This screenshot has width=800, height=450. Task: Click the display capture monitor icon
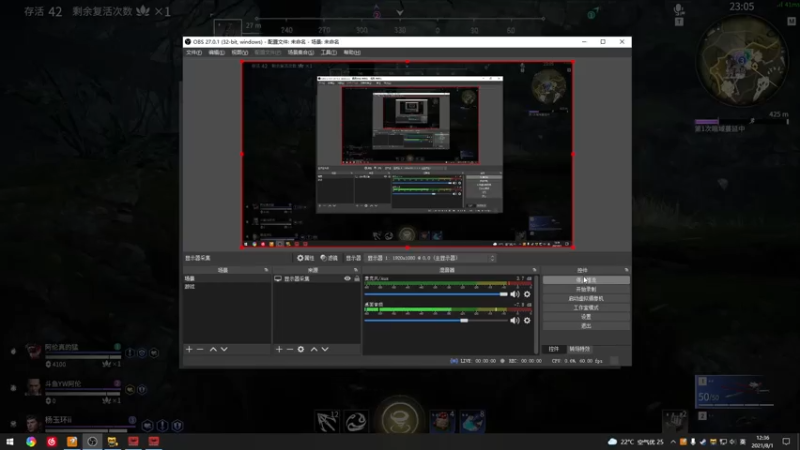pos(278,279)
